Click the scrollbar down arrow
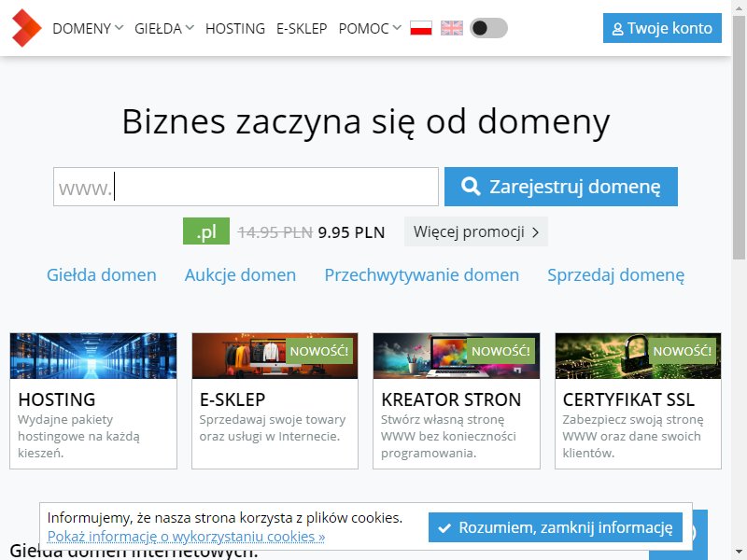 pyautogui.click(x=739, y=553)
